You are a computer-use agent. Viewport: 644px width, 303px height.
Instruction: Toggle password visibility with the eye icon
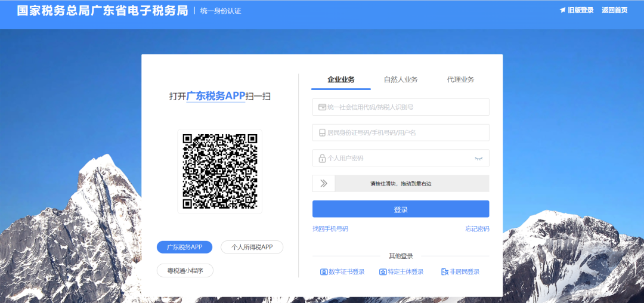click(x=478, y=158)
